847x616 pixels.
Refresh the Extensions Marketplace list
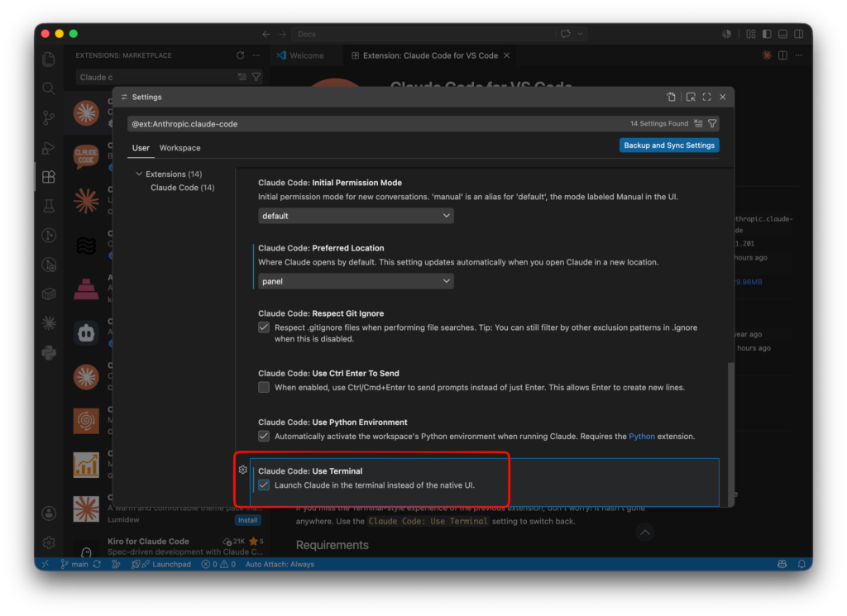(x=240, y=55)
